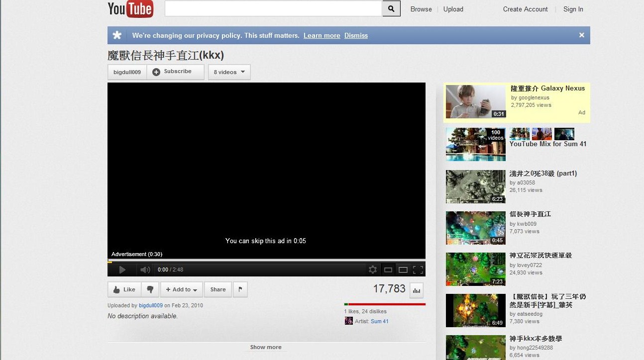Screen dimensions: 644x360
Task: Dismiss the privacy policy notice
Action: [x=356, y=36]
